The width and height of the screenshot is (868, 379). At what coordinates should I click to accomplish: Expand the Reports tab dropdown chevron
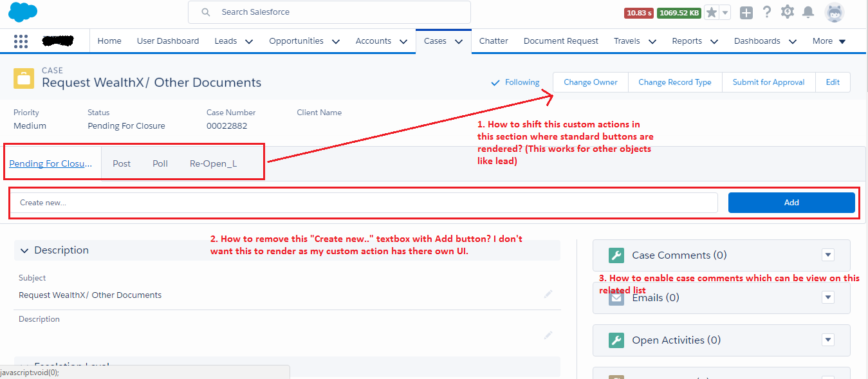coord(714,41)
